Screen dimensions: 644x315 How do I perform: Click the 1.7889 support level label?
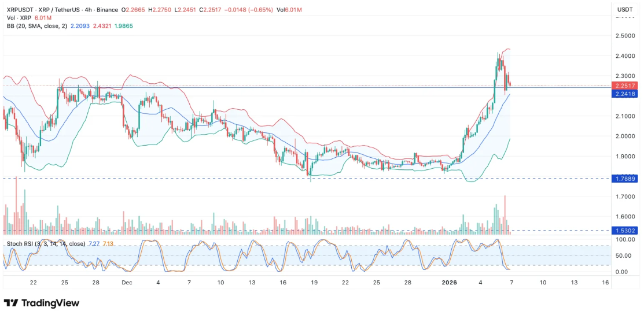tap(625, 179)
